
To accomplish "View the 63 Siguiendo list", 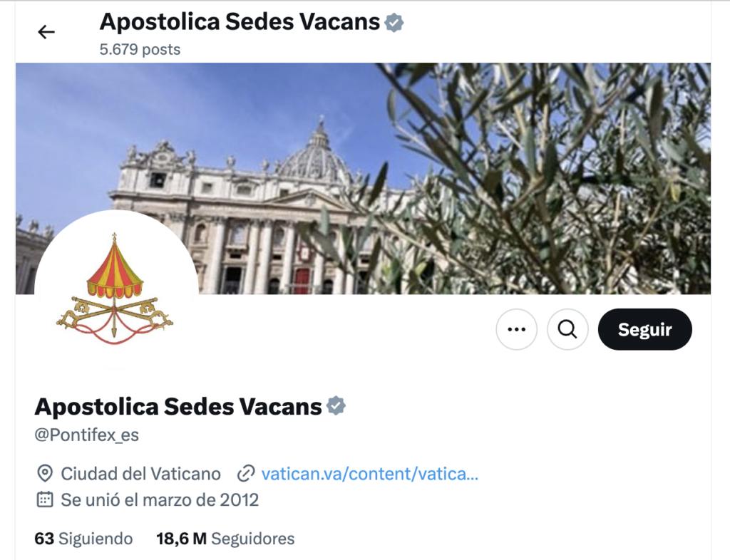I will coord(83,539).
